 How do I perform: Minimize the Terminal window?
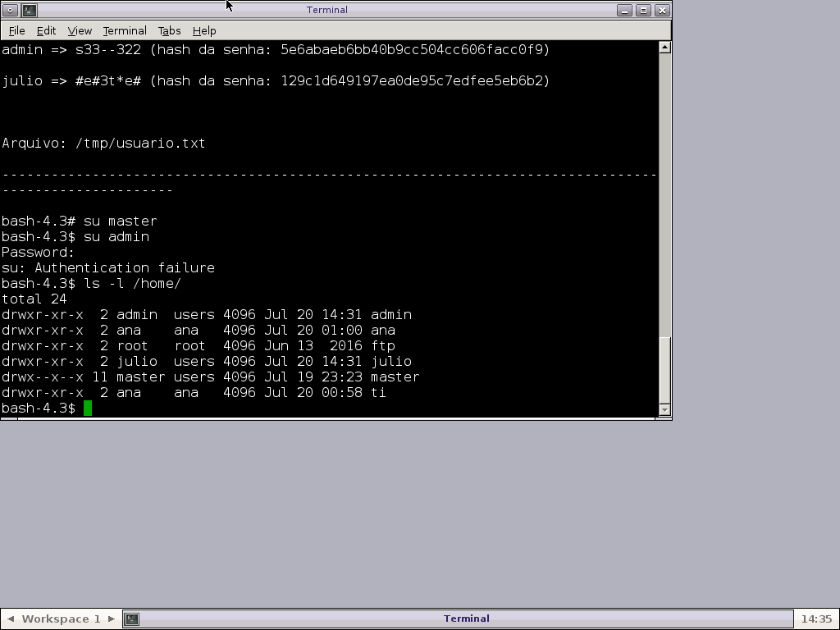pos(624,10)
